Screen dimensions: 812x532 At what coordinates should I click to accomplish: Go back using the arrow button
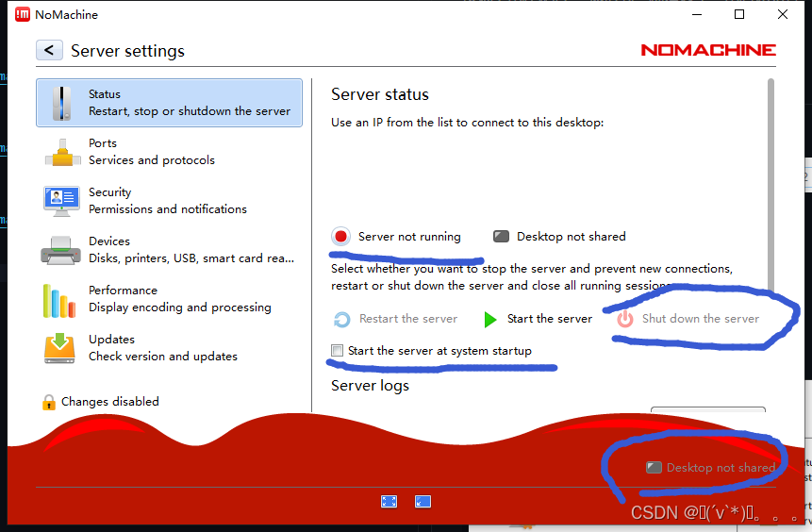(x=49, y=50)
